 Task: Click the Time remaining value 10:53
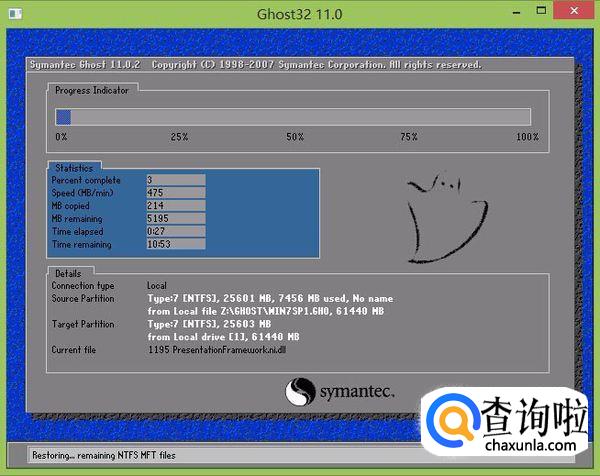tap(176, 244)
